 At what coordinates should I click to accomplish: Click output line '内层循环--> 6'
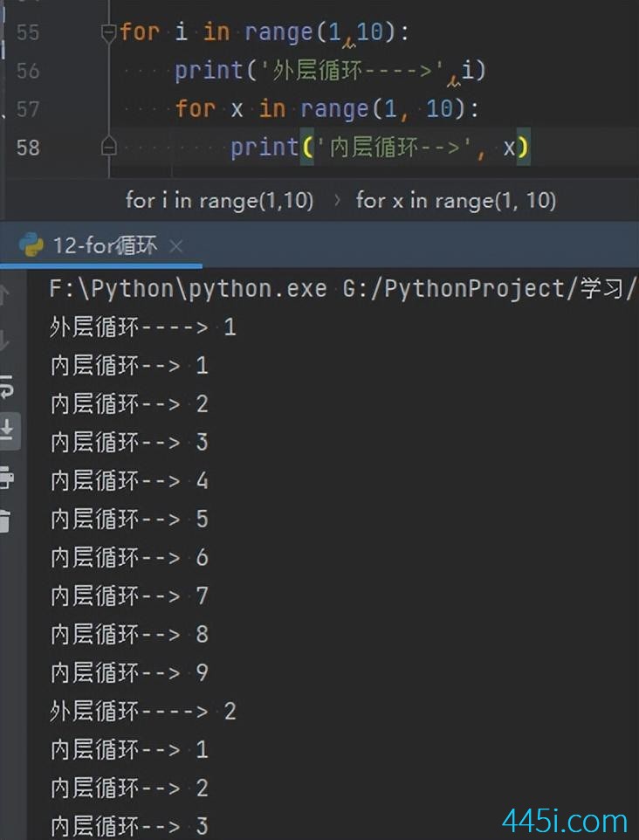coord(129,558)
